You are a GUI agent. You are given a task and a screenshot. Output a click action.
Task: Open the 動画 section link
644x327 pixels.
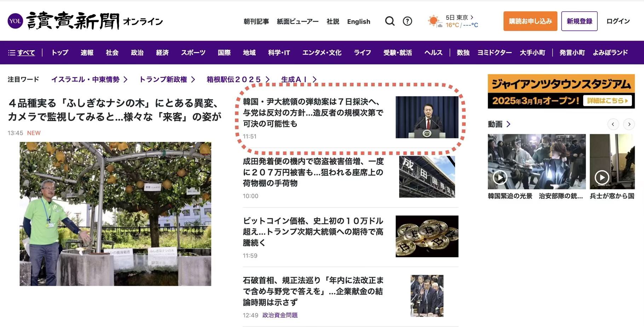click(499, 124)
